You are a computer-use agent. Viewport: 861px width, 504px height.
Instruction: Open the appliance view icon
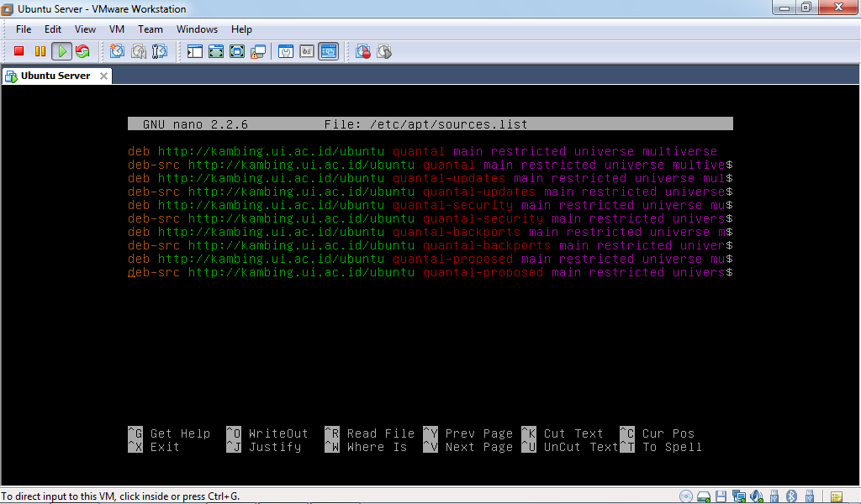point(306,51)
